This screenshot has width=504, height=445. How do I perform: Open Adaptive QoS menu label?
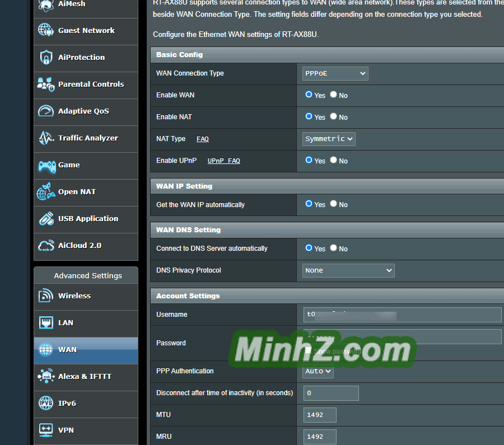(x=83, y=111)
